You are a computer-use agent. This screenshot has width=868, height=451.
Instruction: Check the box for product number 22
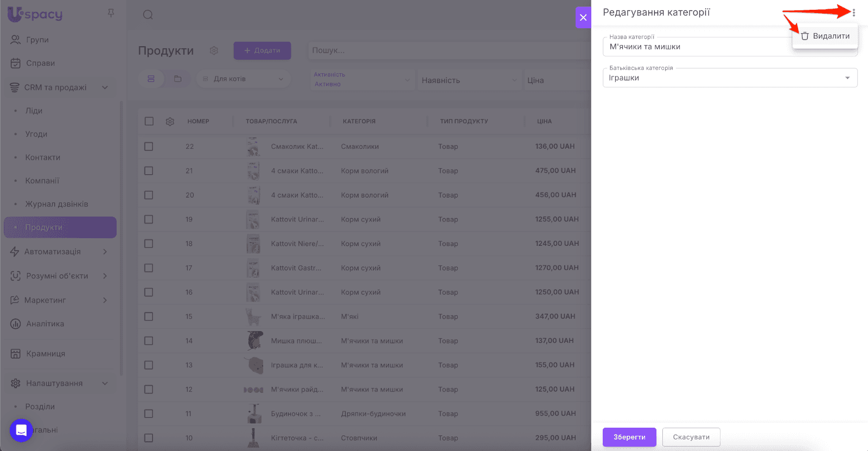pos(149,147)
